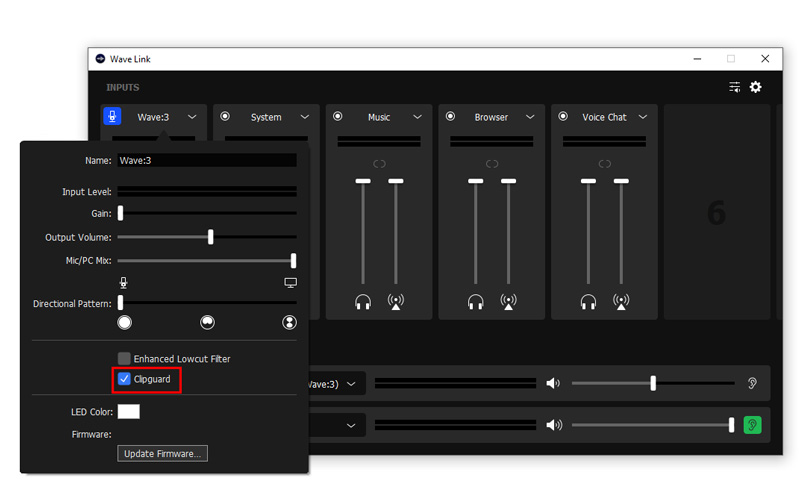The image size is (800, 488).
Task: Click the Browser channel right fader handle
Action: pos(508,181)
